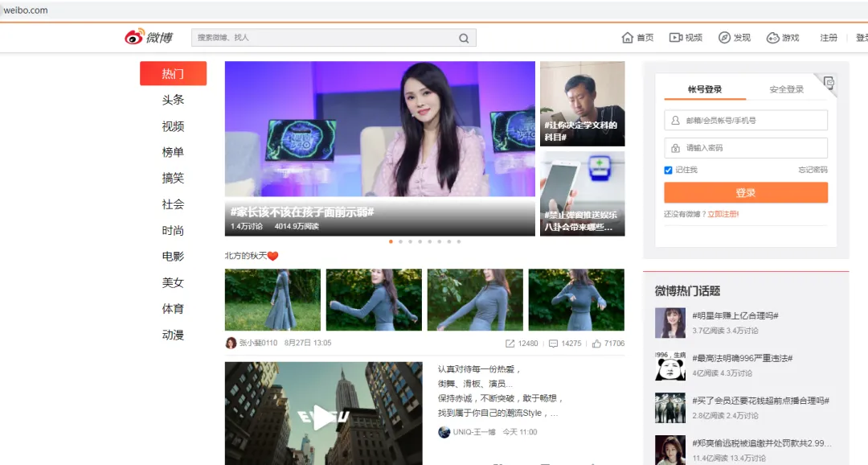Click the search magnifier icon
Viewport: 868px width, 465px height.
[x=464, y=39]
